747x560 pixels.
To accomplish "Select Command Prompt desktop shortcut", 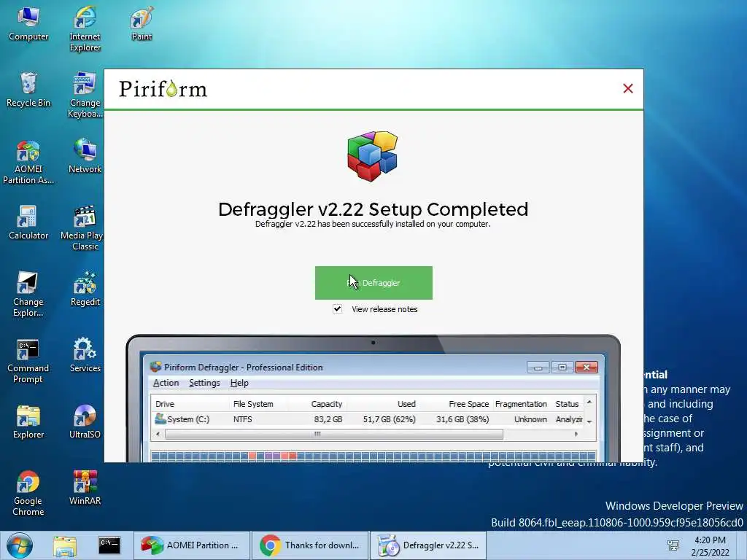I will click(x=28, y=360).
